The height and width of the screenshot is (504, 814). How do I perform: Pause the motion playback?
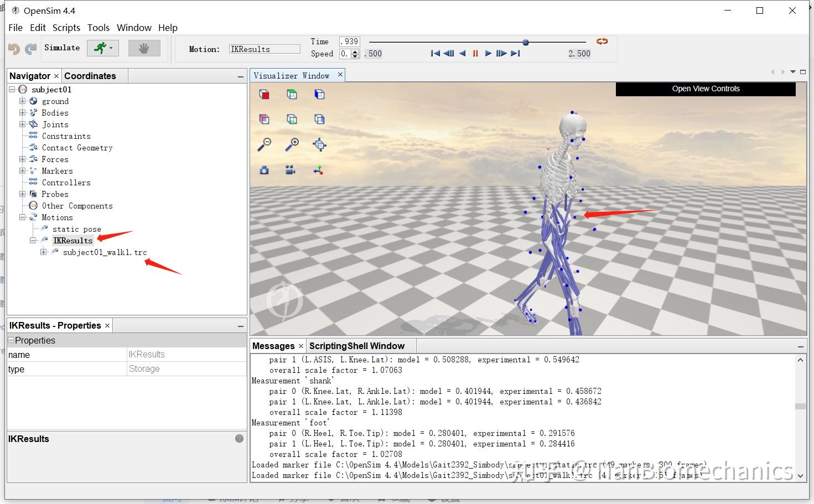coord(475,53)
